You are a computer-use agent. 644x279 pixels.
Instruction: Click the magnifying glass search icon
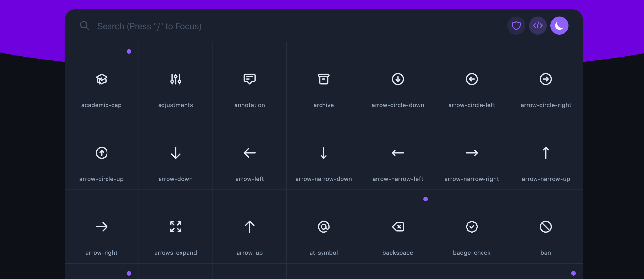click(x=85, y=26)
